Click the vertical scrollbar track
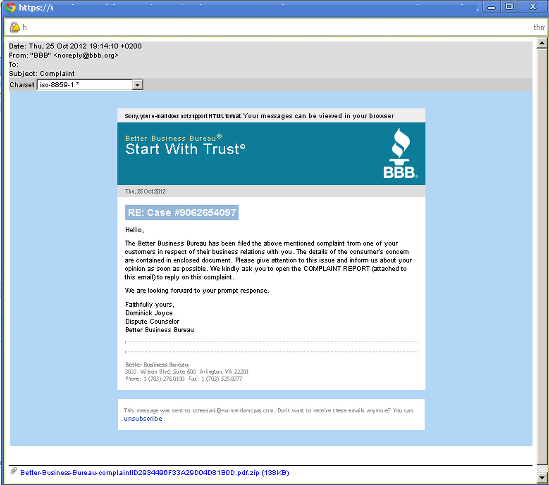 point(542,259)
